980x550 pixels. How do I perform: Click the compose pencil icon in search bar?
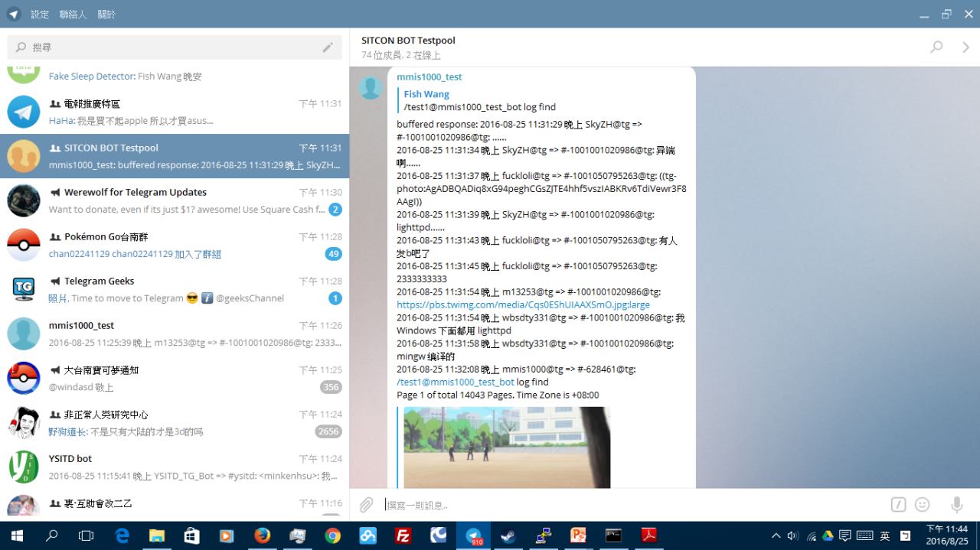tap(328, 47)
